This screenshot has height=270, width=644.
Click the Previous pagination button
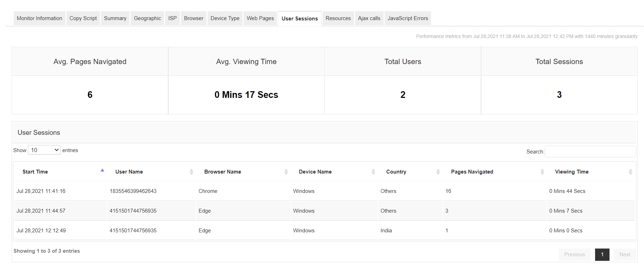[x=574, y=255]
